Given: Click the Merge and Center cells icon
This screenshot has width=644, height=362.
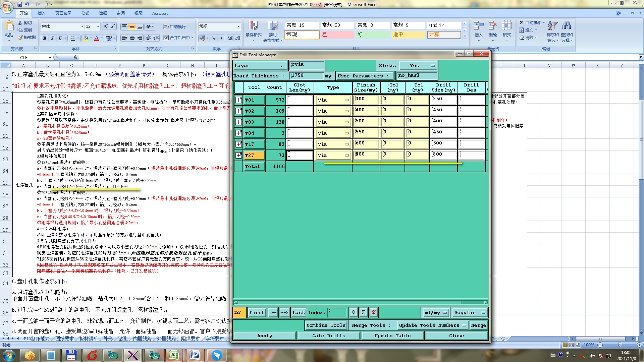Looking at the screenshot, I should tap(166, 38).
